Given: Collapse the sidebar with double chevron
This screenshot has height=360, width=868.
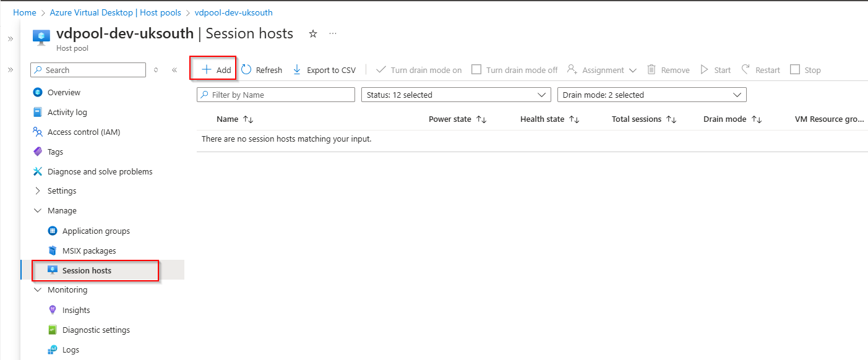Looking at the screenshot, I should pyautogui.click(x=174, y=70).
